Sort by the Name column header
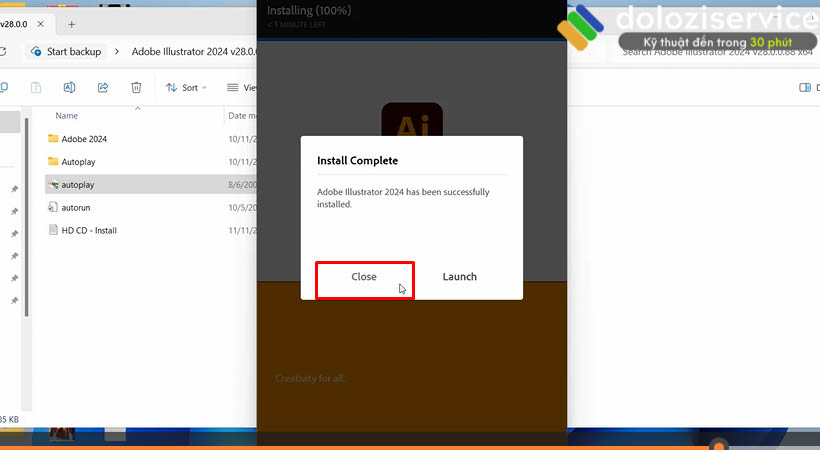The height and width of the screenshot is (450, 820). [x=67, y=116]
